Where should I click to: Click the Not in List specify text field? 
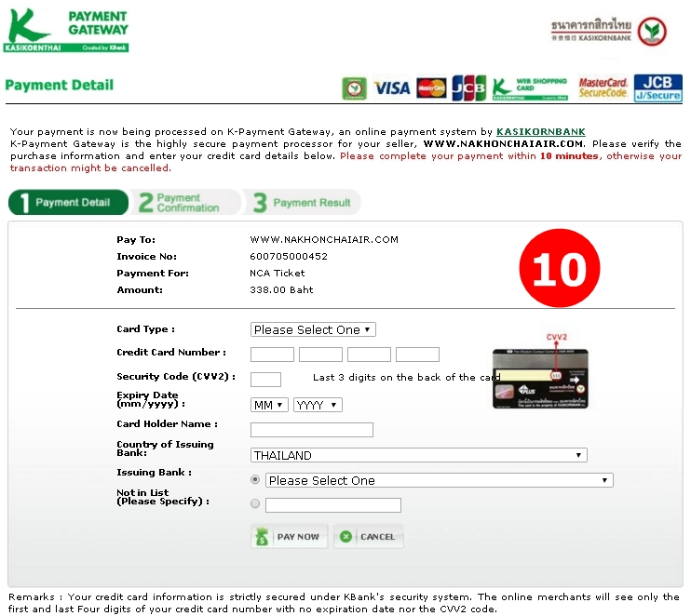pos(333,505)
